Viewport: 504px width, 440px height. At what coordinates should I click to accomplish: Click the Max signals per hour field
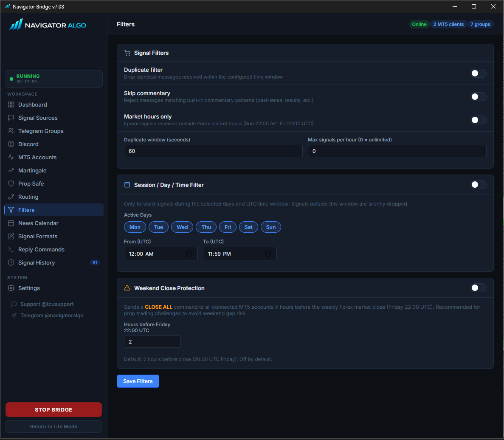[x=397, y=151]
